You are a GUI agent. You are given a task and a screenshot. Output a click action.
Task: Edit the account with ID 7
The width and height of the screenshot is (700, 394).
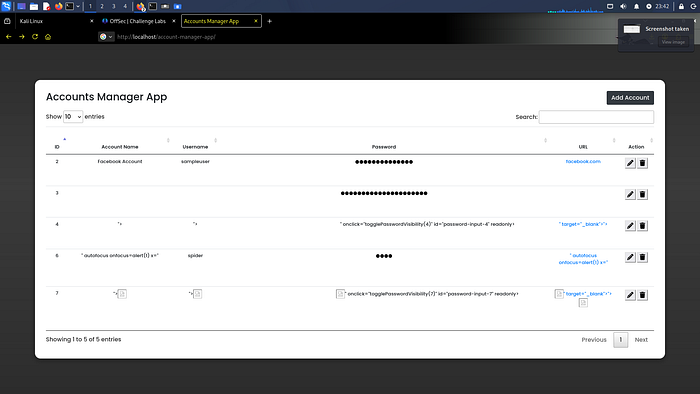[630, 295]
